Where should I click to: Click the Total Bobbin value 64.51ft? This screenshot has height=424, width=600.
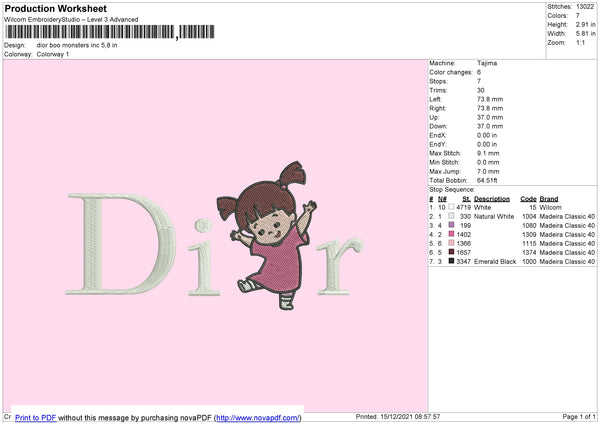point(487,180)
